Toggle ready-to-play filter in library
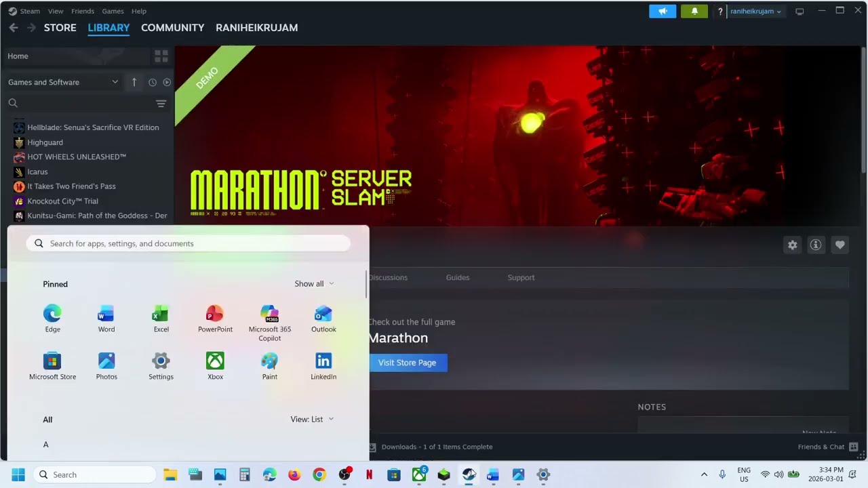Screen dimensions: 868x488 pos(167,82)
